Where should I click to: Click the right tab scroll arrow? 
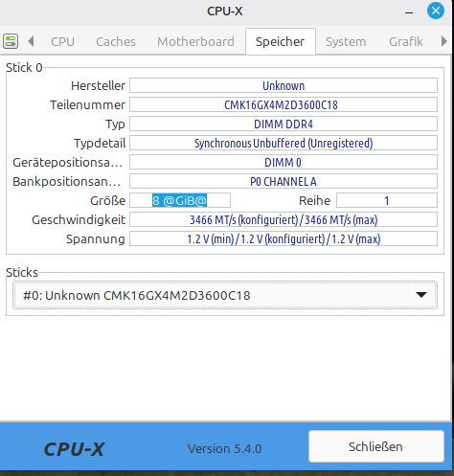point(443,41)
